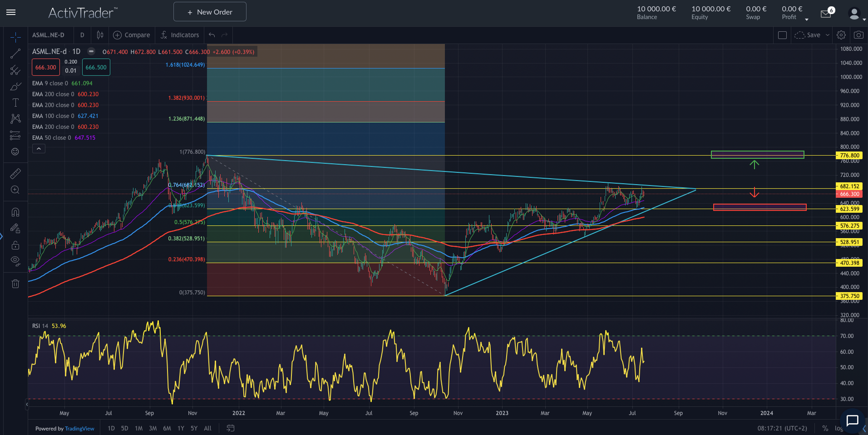868x435 pixels.
Task: Open the messages inbox envelope
Action: coord(826,14)
